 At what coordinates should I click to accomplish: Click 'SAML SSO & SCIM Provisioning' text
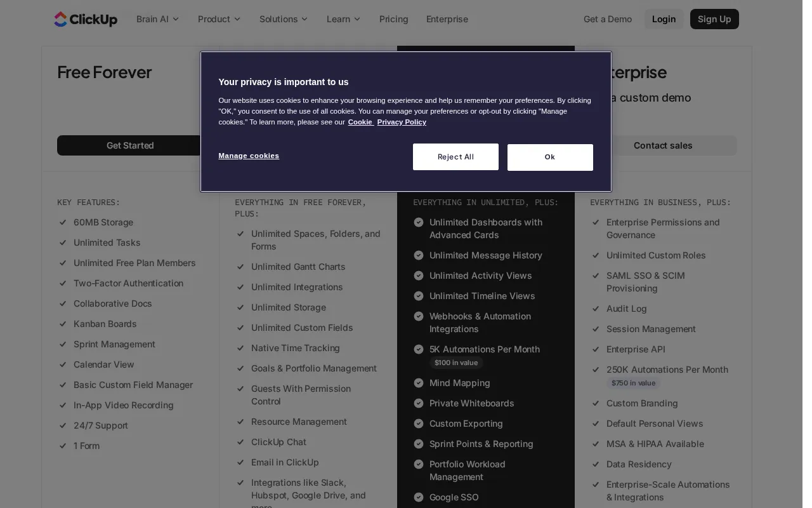point(646,282)
